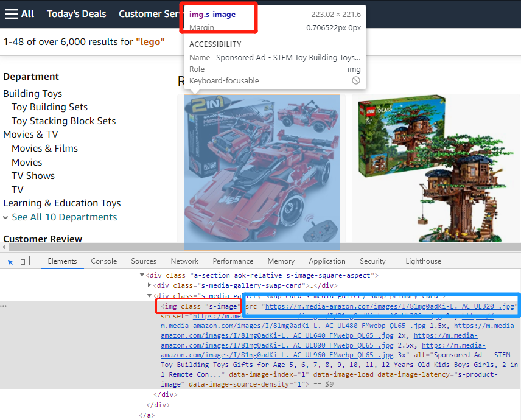Filter by Toy Building Sets
Image resolution: width=521 pixels, height=420 pixels.
click(x=49, y=107)
